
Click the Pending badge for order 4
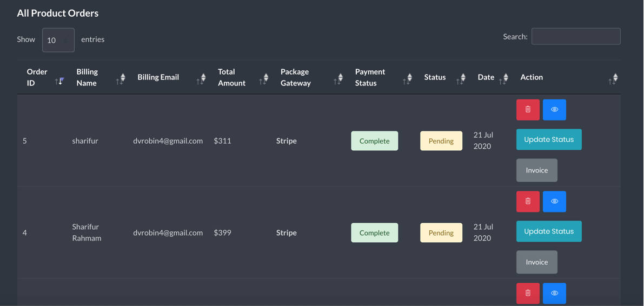tap(441, 233)
